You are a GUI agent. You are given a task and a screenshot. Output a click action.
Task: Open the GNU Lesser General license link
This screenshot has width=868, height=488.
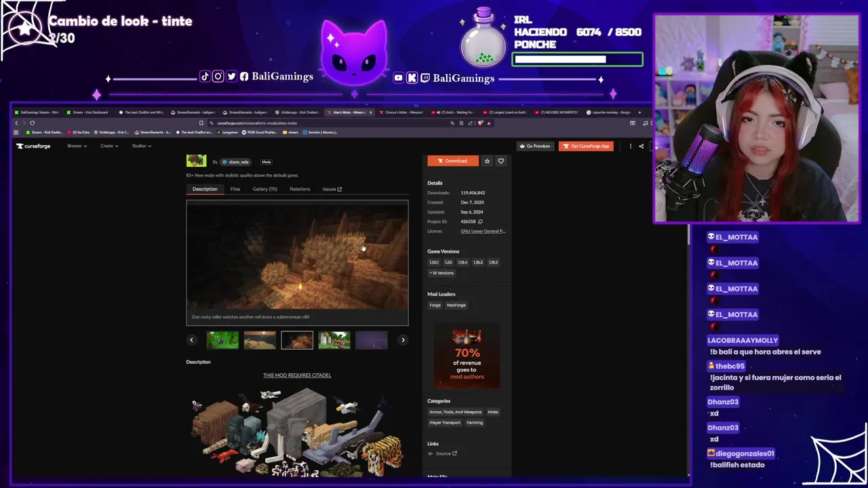pyautogui.click(x=483, y=231)
